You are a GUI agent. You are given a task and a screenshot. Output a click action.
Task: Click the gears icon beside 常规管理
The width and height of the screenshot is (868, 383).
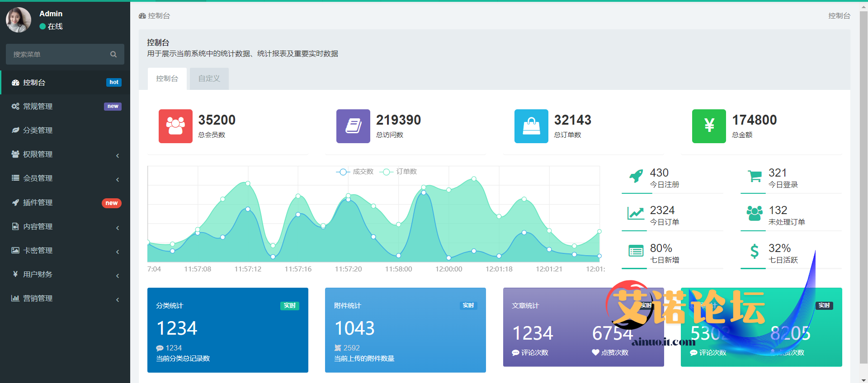point(15,107)
